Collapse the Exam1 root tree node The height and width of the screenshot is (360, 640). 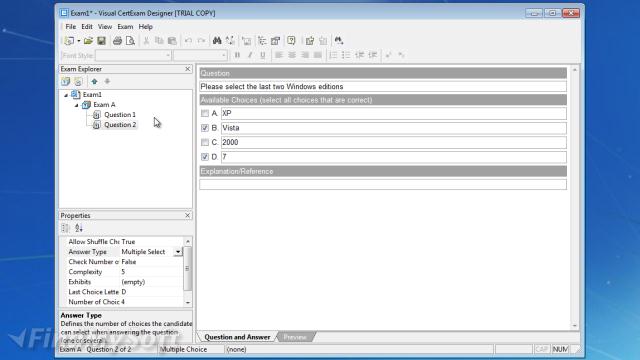click(66, 95)
